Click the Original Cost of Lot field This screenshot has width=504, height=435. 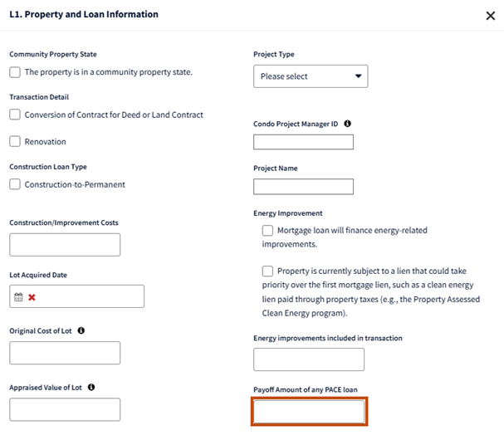(65, 353)
